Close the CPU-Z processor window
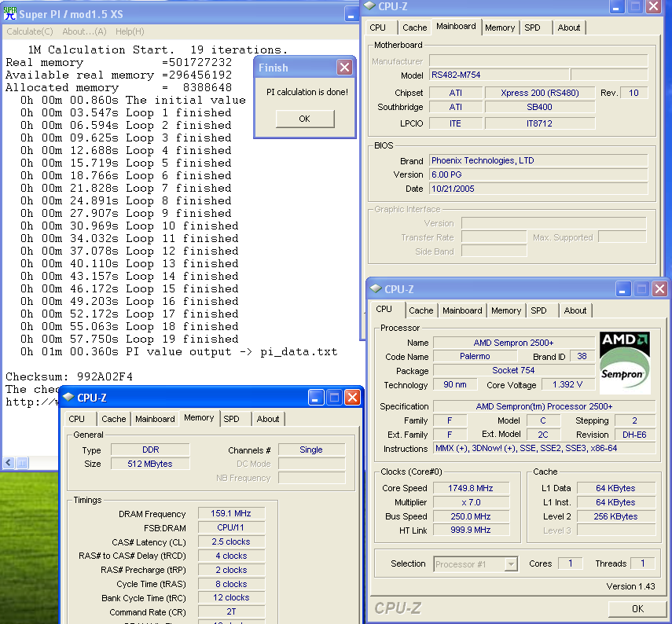672x624 pixels. pyautogui.click(x=659, y=289)
